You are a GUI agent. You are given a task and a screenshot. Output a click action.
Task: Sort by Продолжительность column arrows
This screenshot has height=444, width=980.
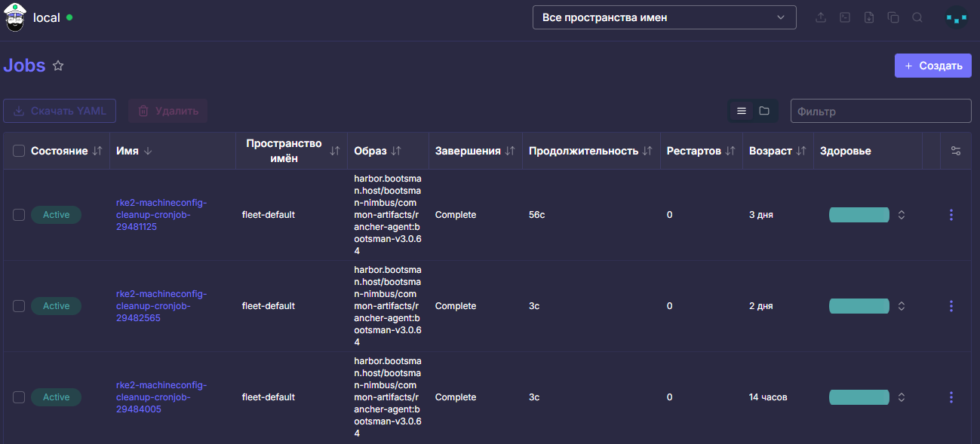647,151
